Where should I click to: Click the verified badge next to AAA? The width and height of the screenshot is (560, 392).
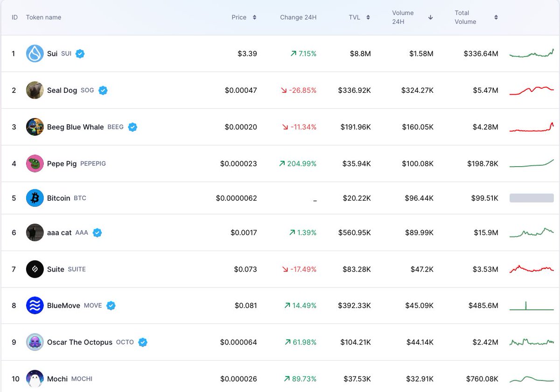coord(97,232)
